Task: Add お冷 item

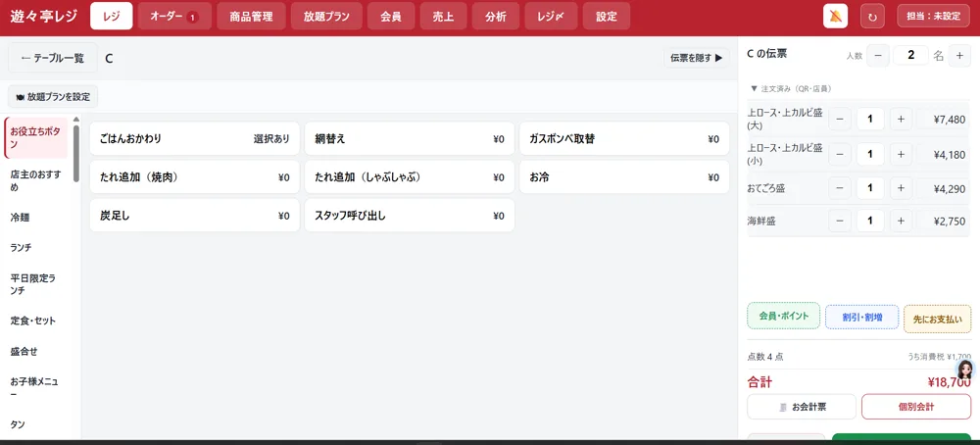Action: 624,177
